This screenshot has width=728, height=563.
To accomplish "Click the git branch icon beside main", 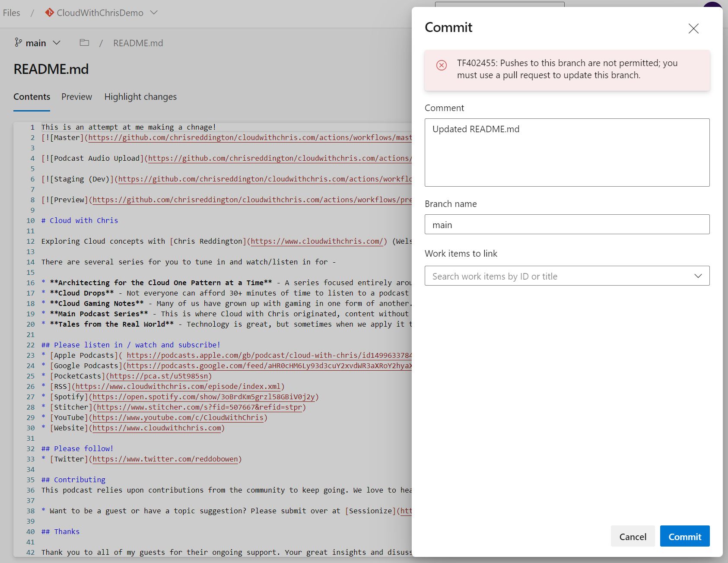I will (x=18, y=42).
